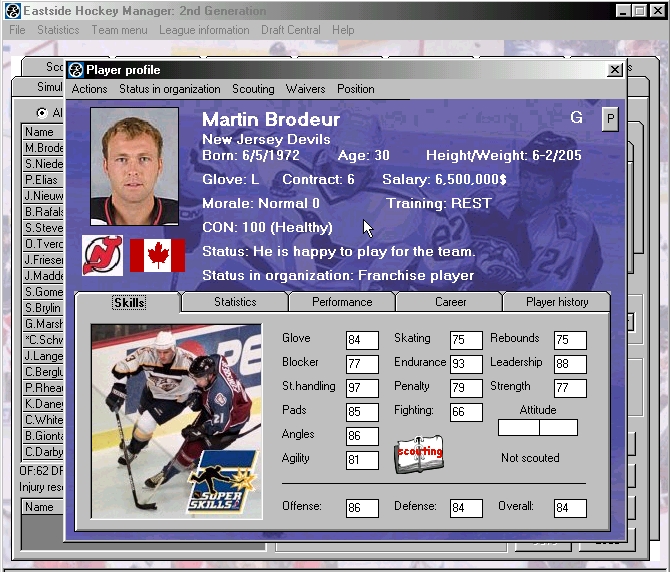Open the Actions menu
The height and width of the screenshot is (572, 670).
(89, 89)
